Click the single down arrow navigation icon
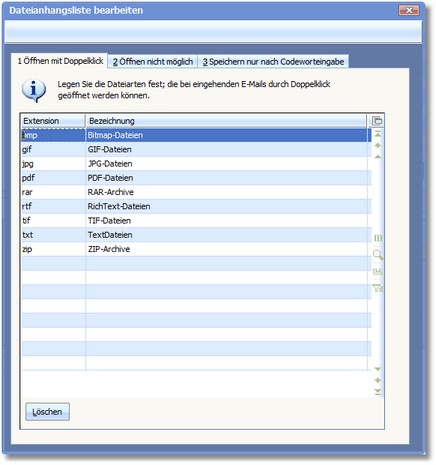The image size is (436, 465). 378,369
